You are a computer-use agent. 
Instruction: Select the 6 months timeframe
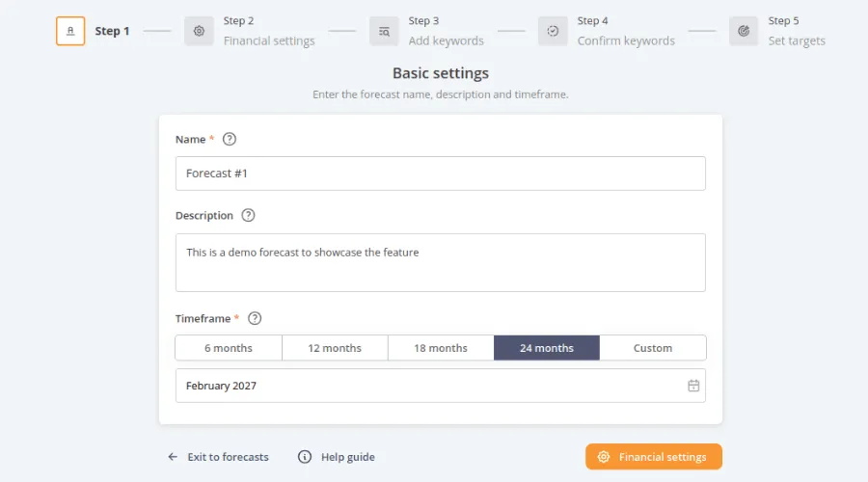pos(229,348)
